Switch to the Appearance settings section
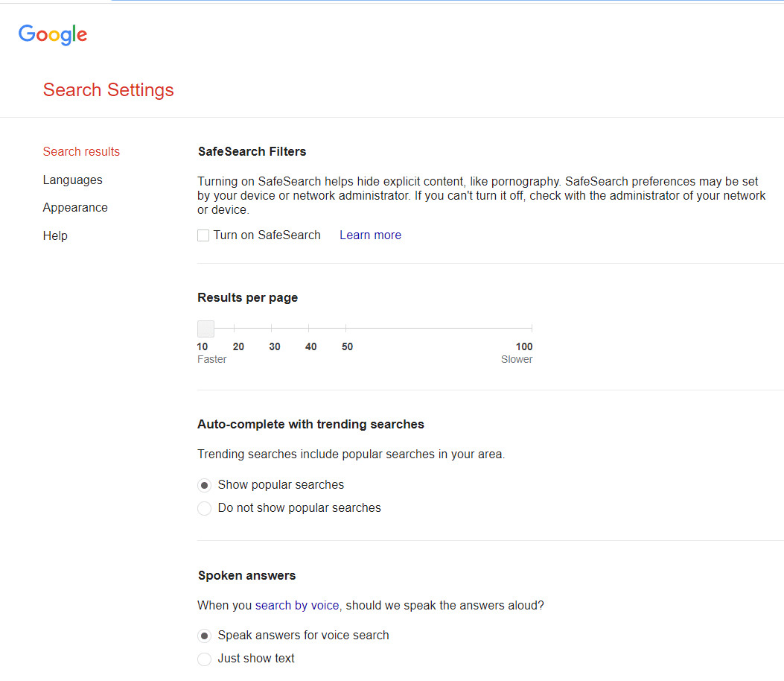Viewport: 784px width, 681px height. [75, 208]
